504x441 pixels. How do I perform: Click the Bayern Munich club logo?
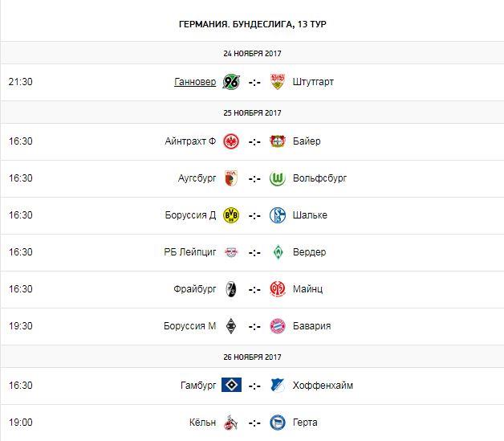tap(278, 326)
